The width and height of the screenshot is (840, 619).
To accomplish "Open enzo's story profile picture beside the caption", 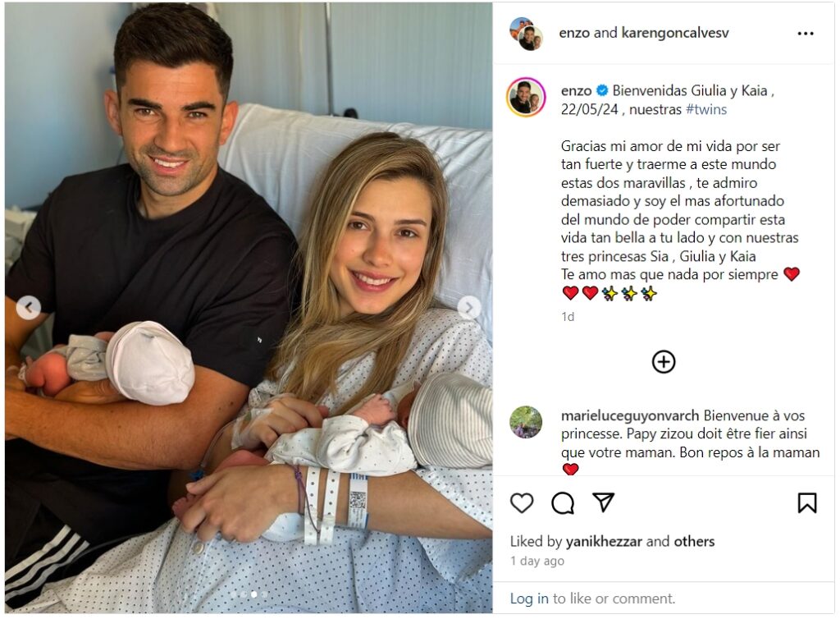I will coord(526,98).
